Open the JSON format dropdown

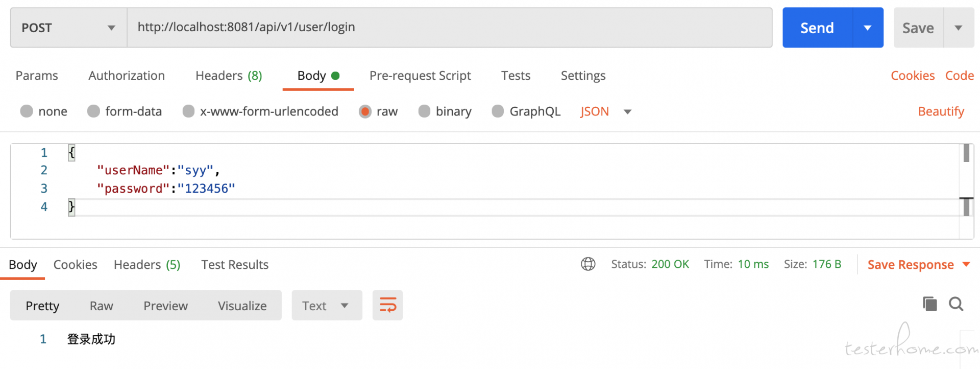pyautogui.click(x=605, y=111)
